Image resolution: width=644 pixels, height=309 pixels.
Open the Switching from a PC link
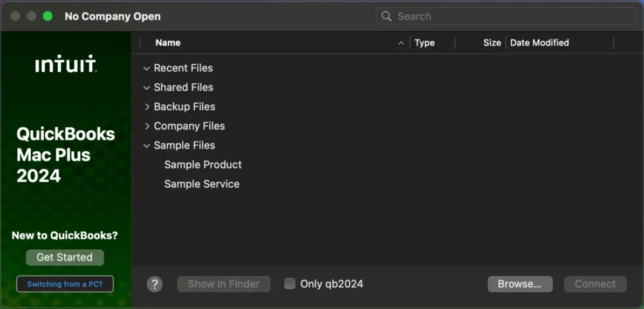65,284
